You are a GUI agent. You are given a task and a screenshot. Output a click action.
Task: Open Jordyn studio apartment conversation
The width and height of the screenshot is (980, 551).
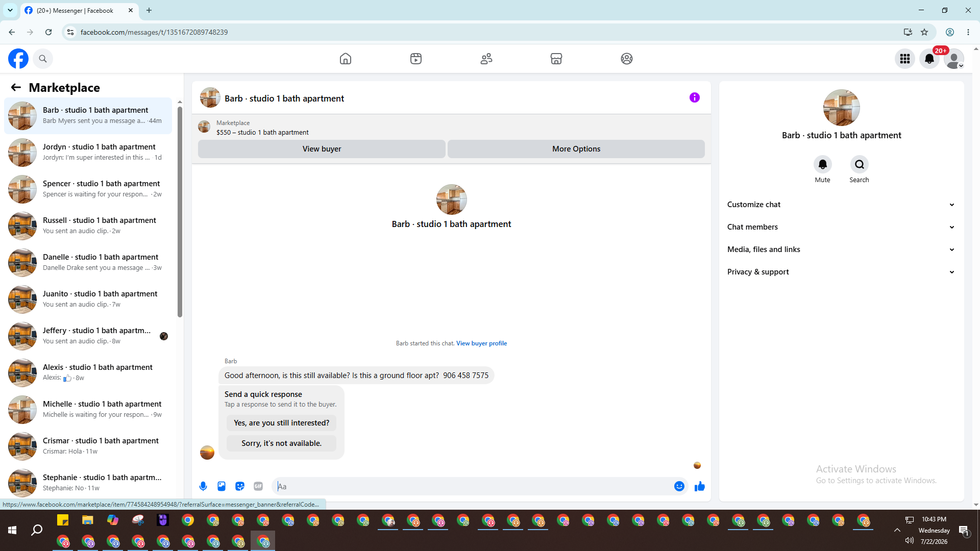[88, 152]
